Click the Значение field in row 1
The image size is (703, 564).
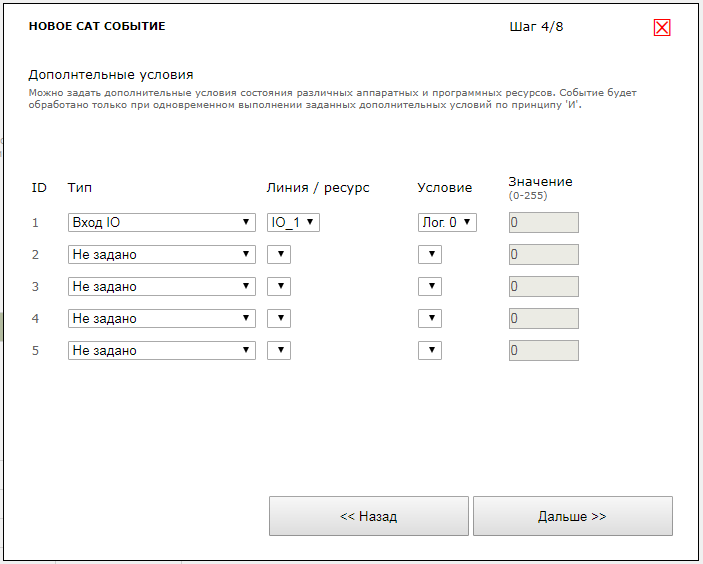pos(543,223)
